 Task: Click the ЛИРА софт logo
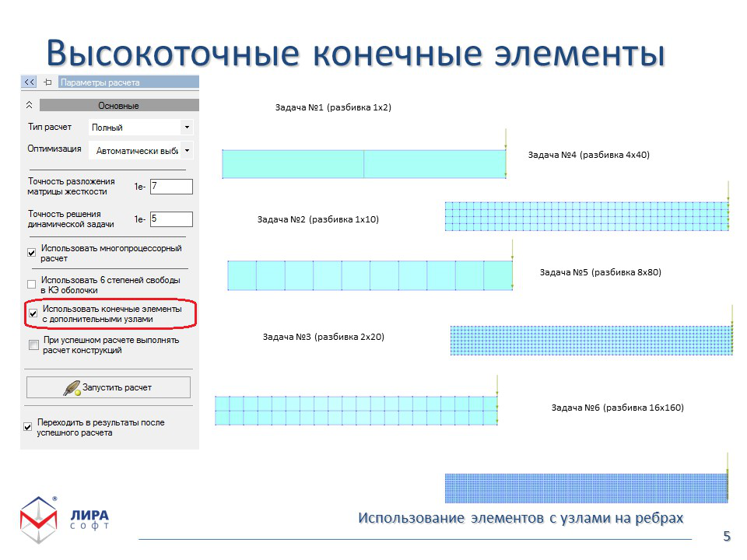(x=65, y=520)
